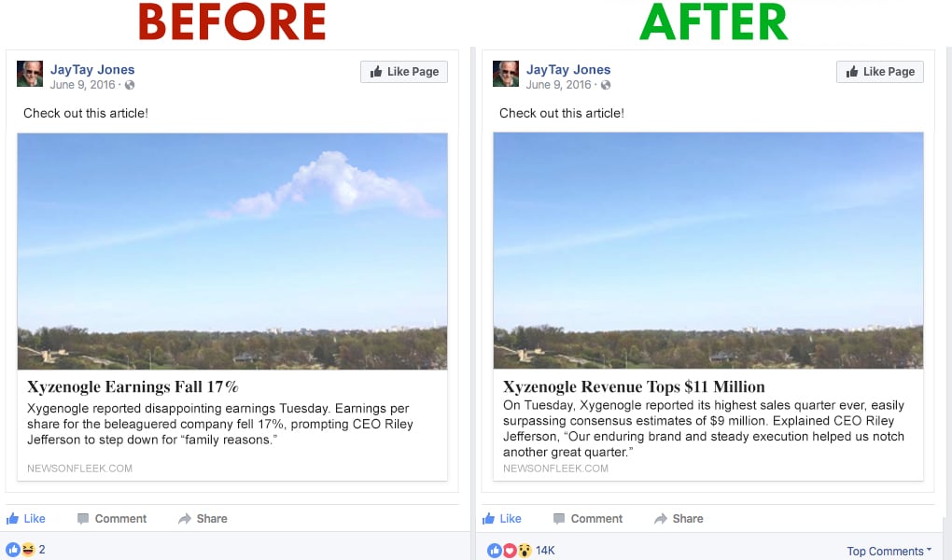Click the Comment bubble icon under AFTER post
This screenshot has height=560, width=952.
tap(559, 518)
